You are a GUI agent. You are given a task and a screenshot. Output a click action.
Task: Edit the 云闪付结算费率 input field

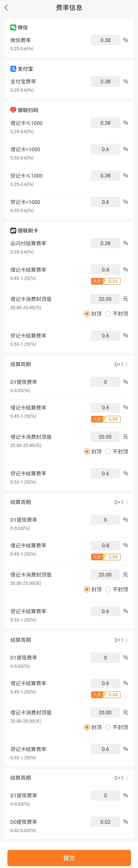(x=105, y=243)
